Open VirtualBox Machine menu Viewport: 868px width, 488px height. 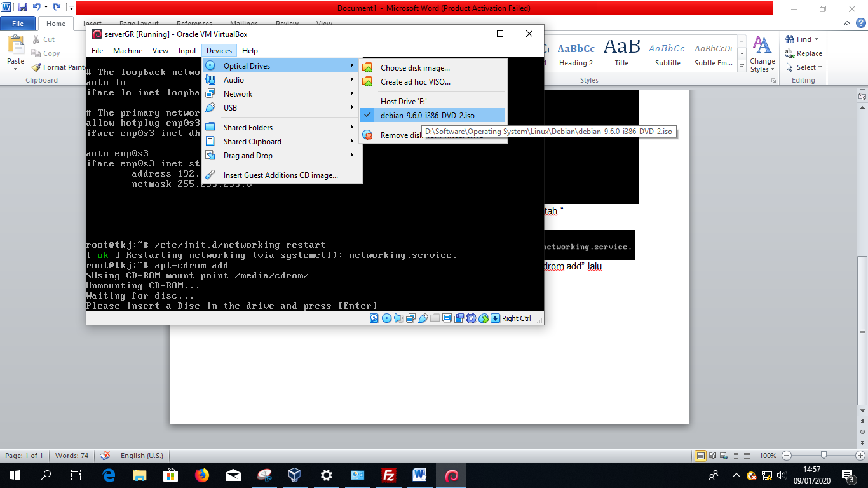coord(128,51)
